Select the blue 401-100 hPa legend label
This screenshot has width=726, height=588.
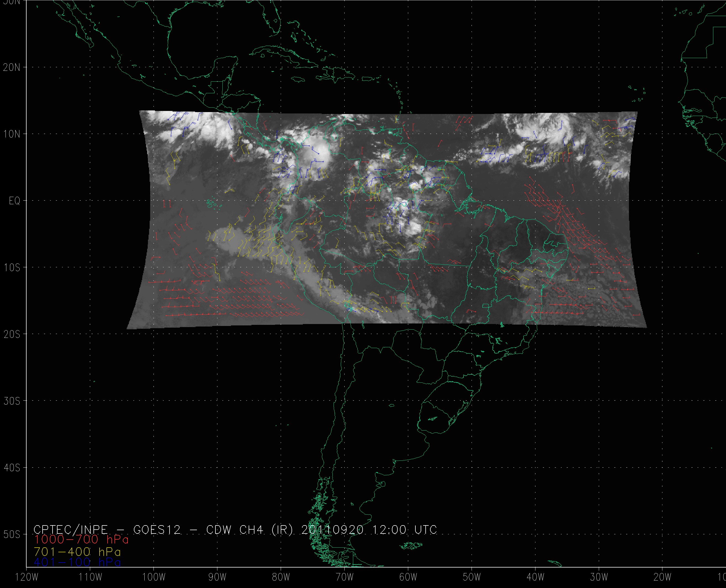click(x=77, y=562)
